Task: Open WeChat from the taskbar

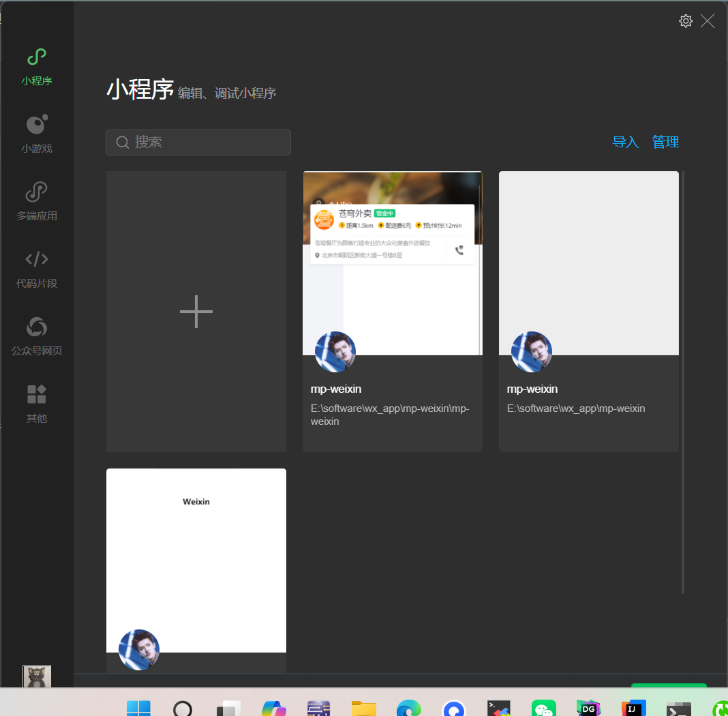Action: [x=544, y=708]
